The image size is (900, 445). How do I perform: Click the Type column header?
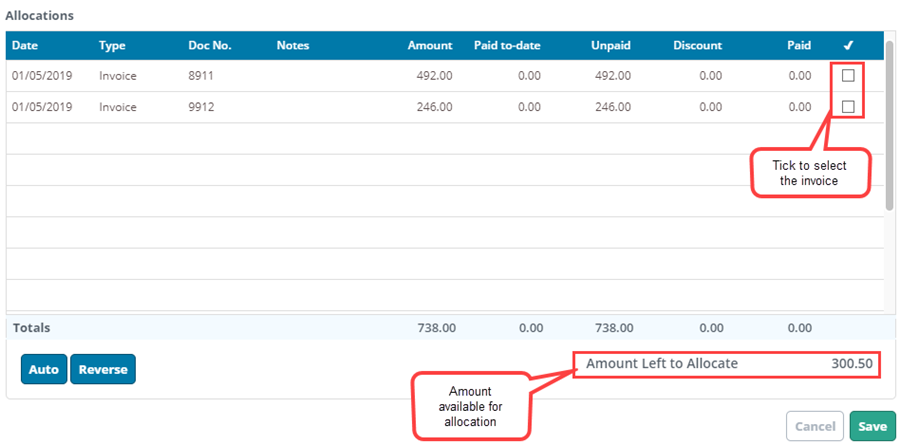coord(113,46)
